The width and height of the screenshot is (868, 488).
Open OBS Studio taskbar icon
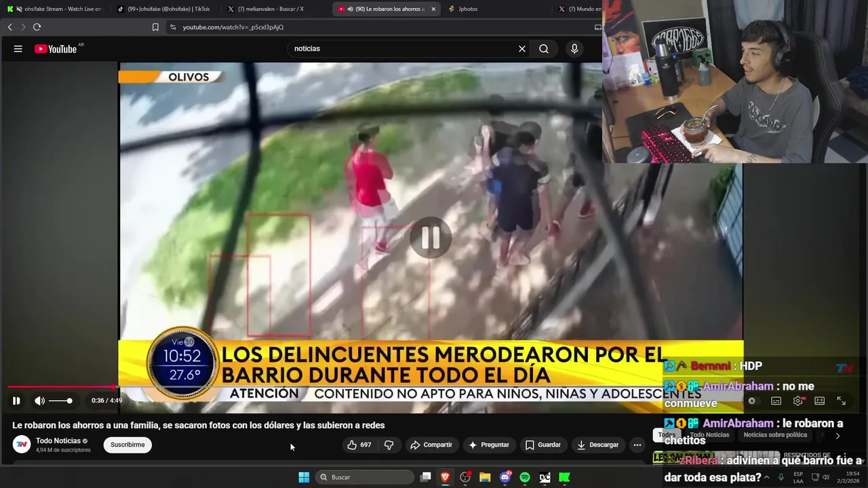pyautogui.click(x=465, y=477)
